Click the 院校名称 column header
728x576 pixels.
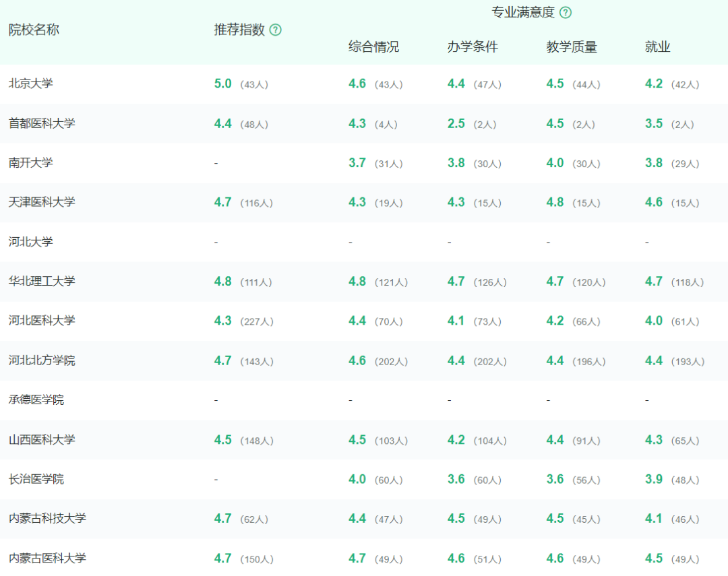pos(34,30)
